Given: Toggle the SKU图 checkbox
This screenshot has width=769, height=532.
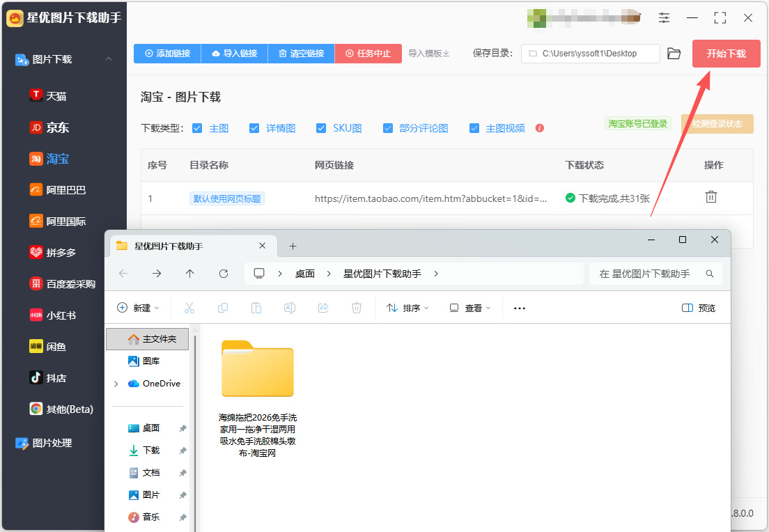Looking at the screenshot, I should click(x=320, y=128).
